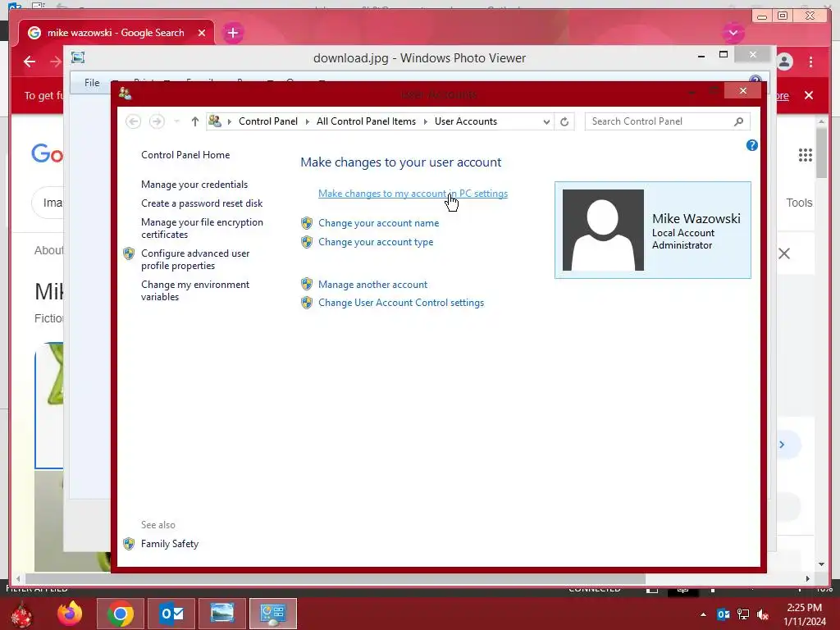Refresh the User Accounts page

point(564,121)
